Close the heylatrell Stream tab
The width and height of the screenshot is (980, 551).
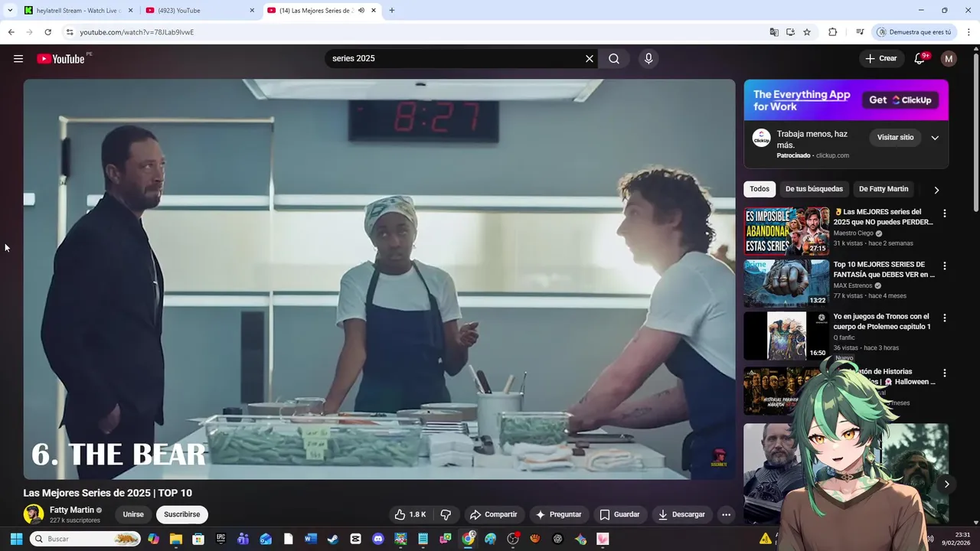coord(130,11)
